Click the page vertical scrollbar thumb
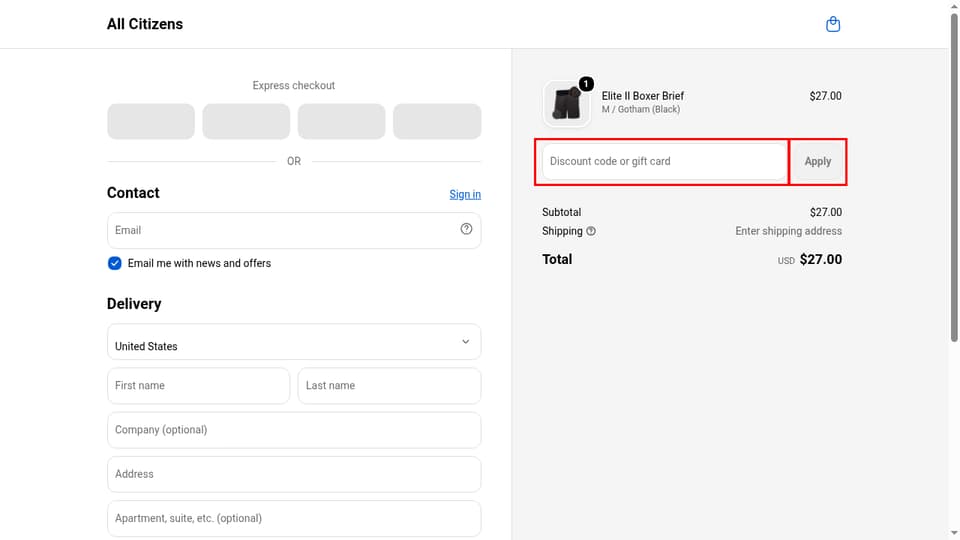The height and width of the screenshot is (540, 960). (x=954, y=178)
